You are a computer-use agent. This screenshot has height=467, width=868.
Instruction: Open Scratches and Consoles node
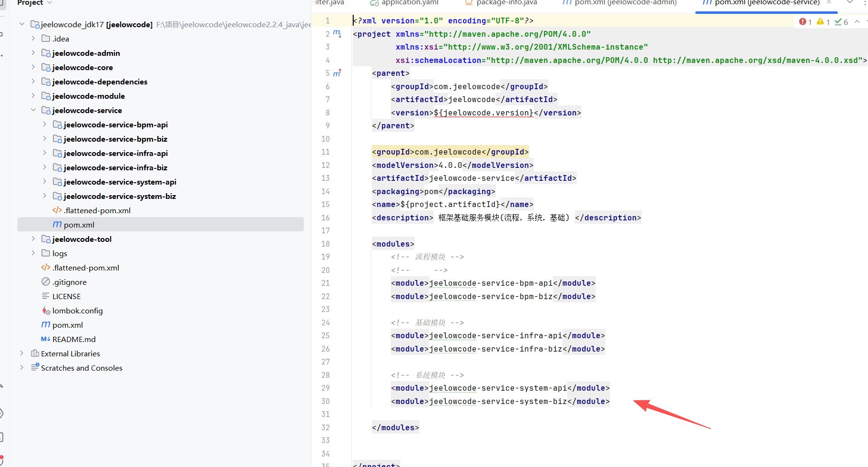(82, 368)
